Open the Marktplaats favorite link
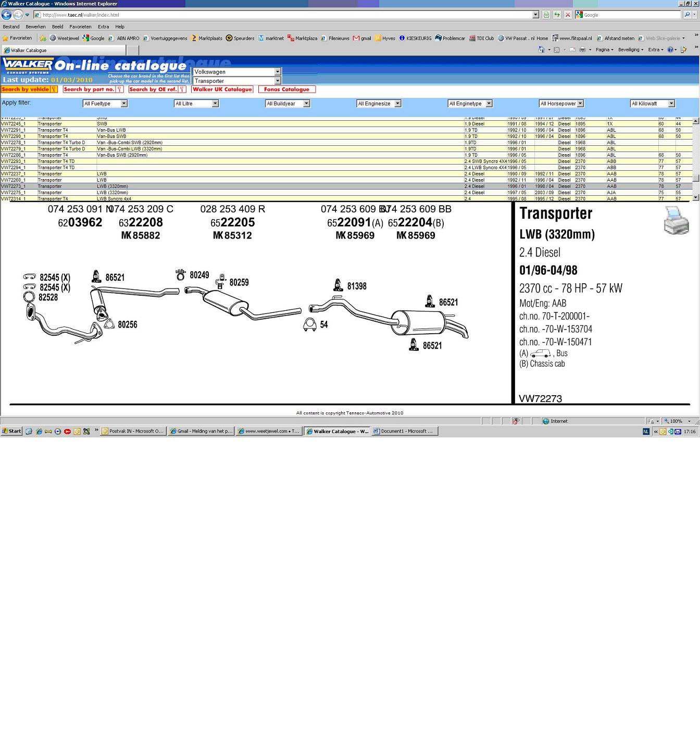The image size is (700, 756). [207, 38]
